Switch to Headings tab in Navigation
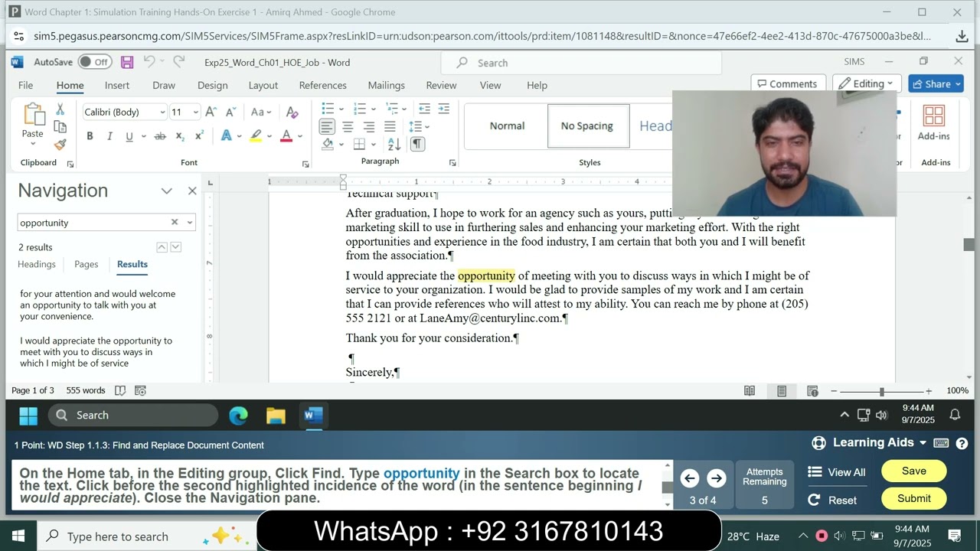The height and width of the screenshot is (551, 980). [x=37, y=264]
